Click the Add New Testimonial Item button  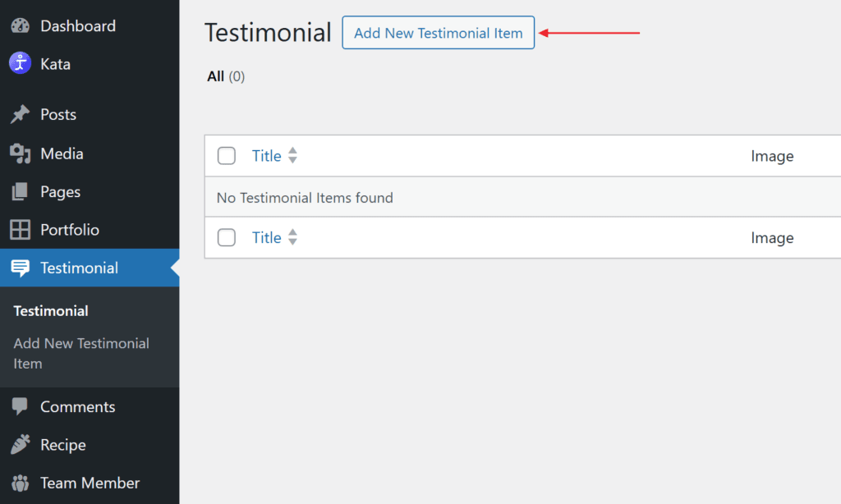(x=438, y=33)
